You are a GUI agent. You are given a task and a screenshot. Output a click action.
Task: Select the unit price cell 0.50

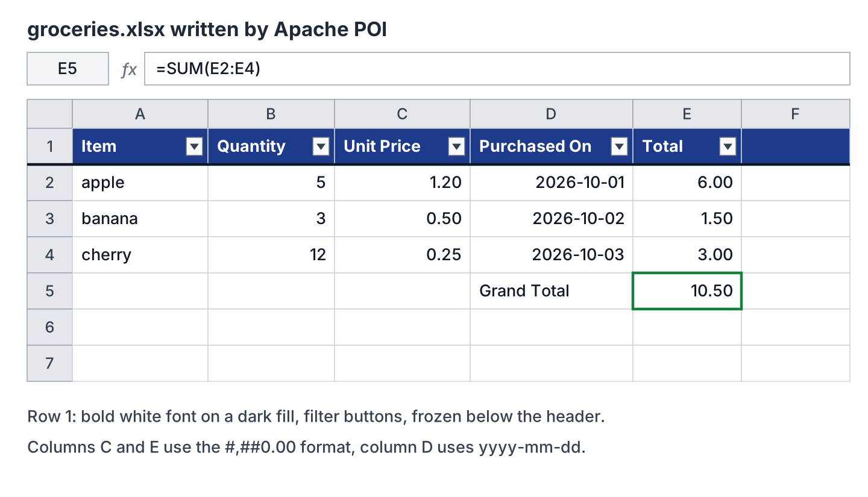(x=402, y=219)
